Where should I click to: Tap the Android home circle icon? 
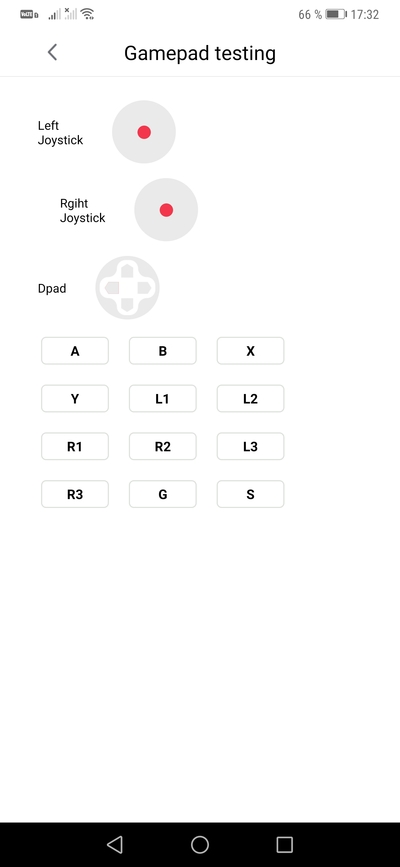click(200, 844)
